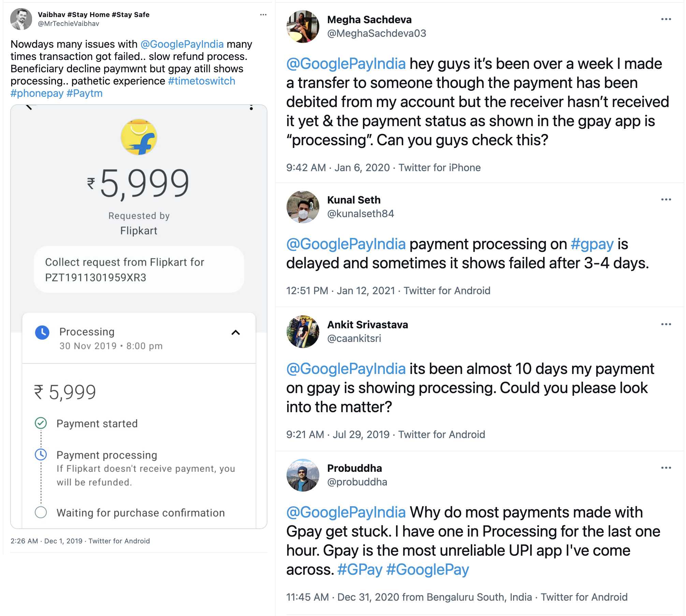
Task: Open the #gpay hashtag in Kunal's tweet
Action: (592, 244)
